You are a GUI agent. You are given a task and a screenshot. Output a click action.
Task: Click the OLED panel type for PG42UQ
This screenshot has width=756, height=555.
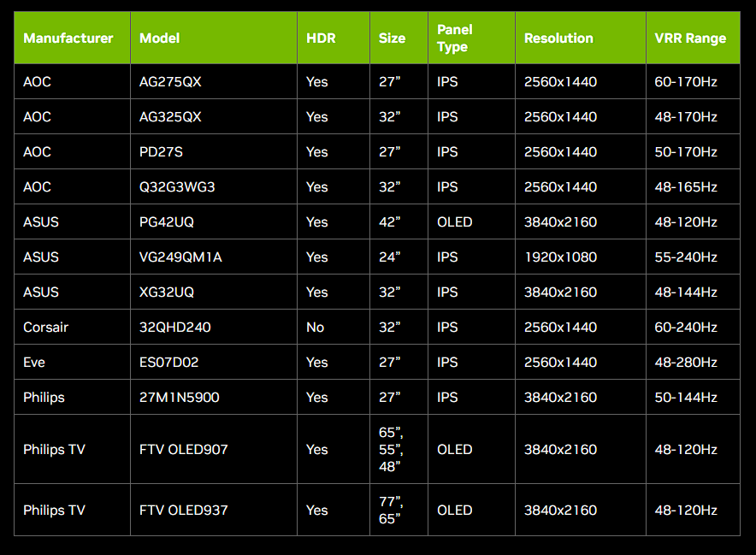pos(471,221)
